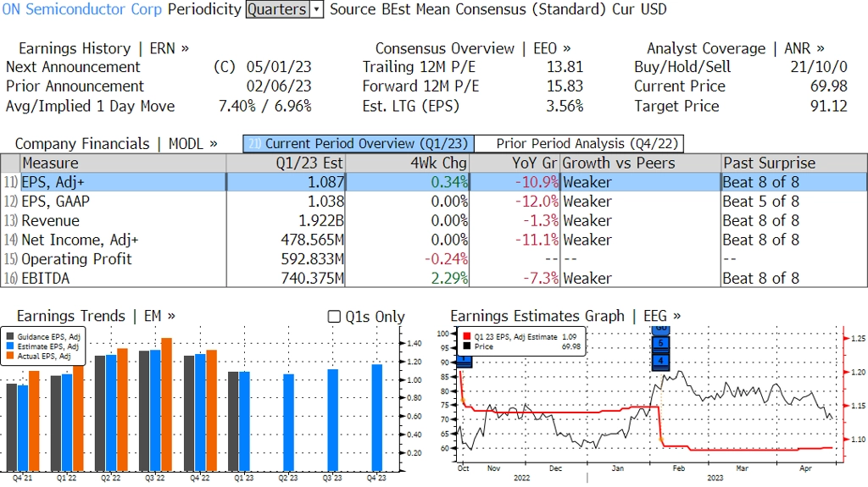Image resolution: width=868 pixels, height=487 pixels.
Task: Click the dropdown arrow beside Quarters
Action: click(317, 9)
